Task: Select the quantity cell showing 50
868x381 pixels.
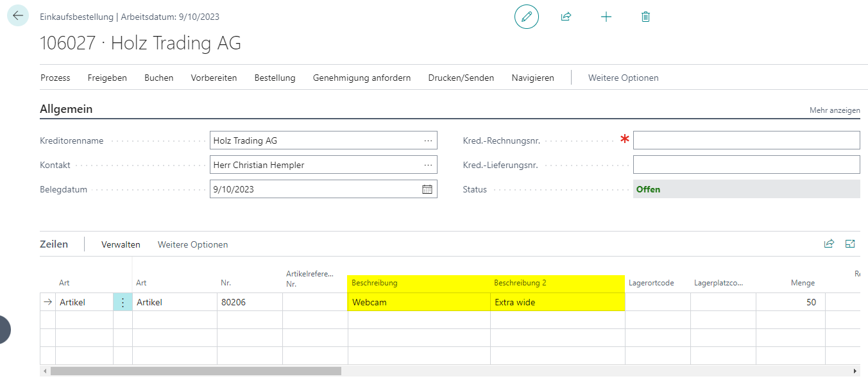Action: coord(790,302)
